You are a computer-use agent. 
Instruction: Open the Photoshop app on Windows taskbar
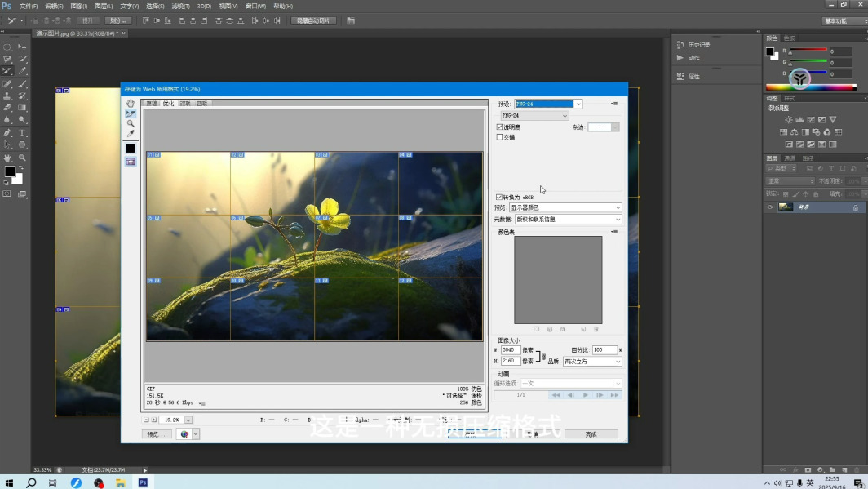pyautogui.click(x=143, y=482)
